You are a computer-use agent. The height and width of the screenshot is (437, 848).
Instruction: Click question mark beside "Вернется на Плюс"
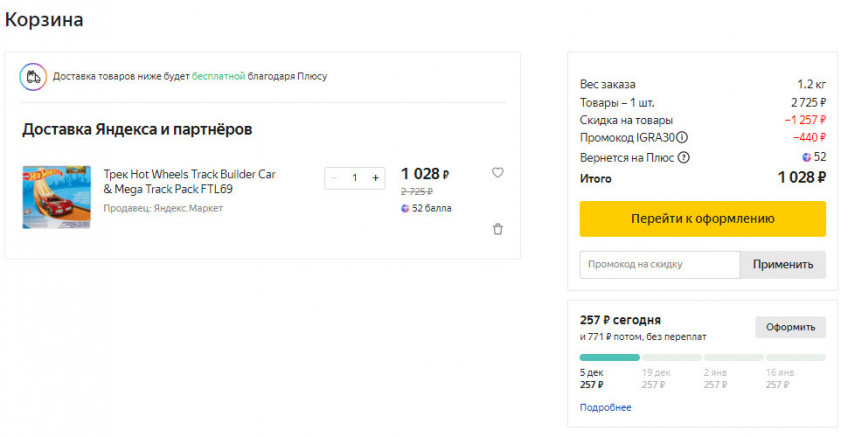[x=684, y=158]
